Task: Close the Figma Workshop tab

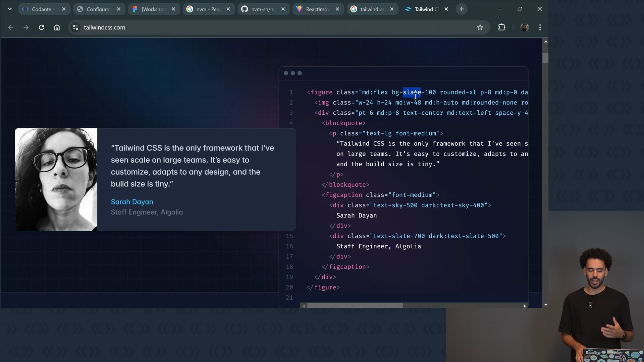Action: [173, 9]
